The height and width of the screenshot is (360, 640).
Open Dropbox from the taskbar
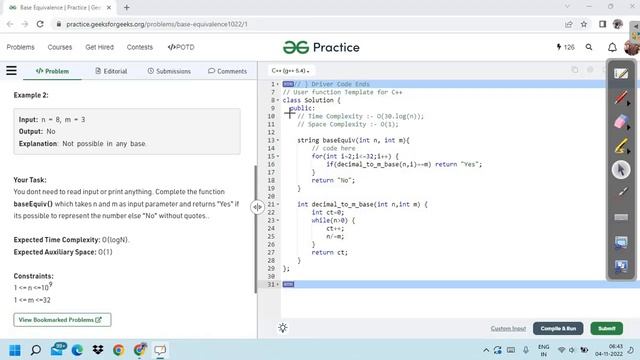pos(98,350)
